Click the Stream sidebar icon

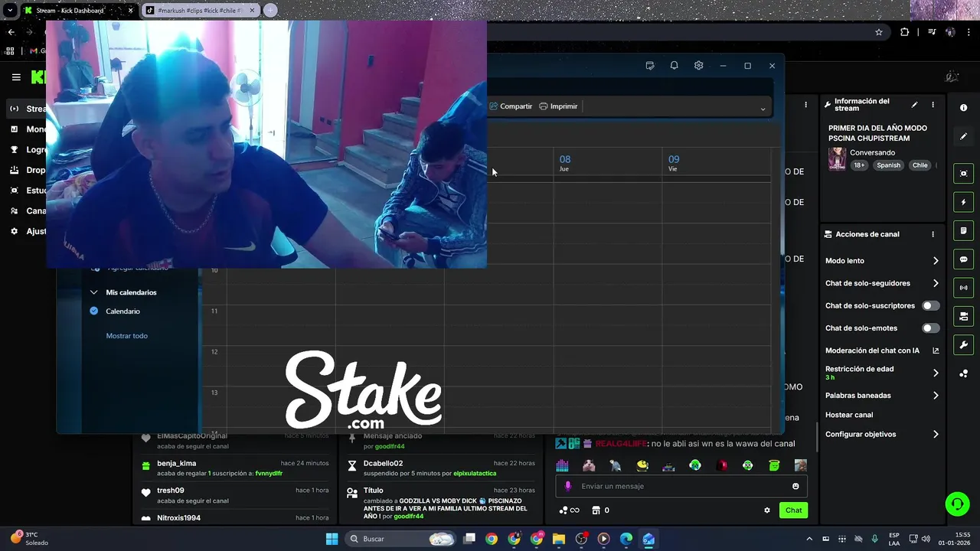(14, 109)
